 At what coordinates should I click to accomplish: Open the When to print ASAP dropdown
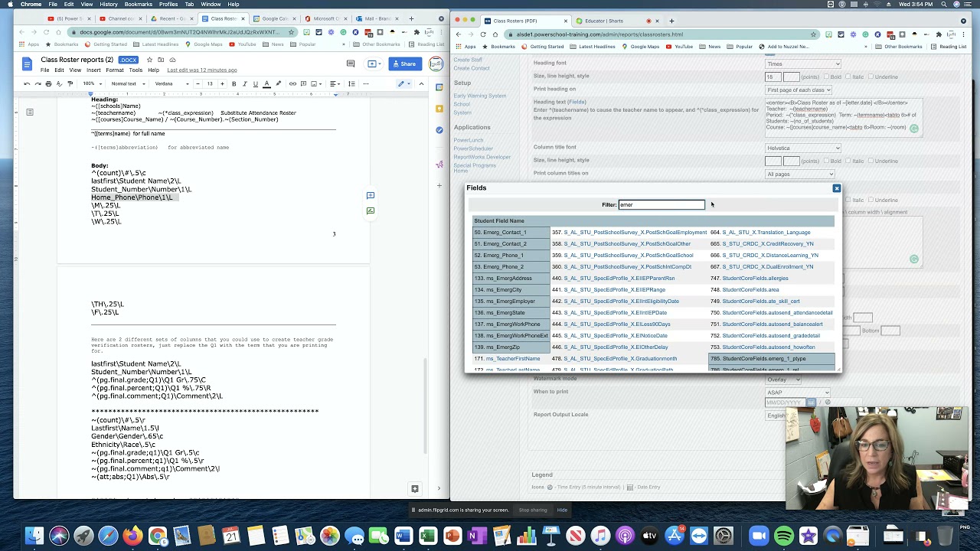[797, 393]
